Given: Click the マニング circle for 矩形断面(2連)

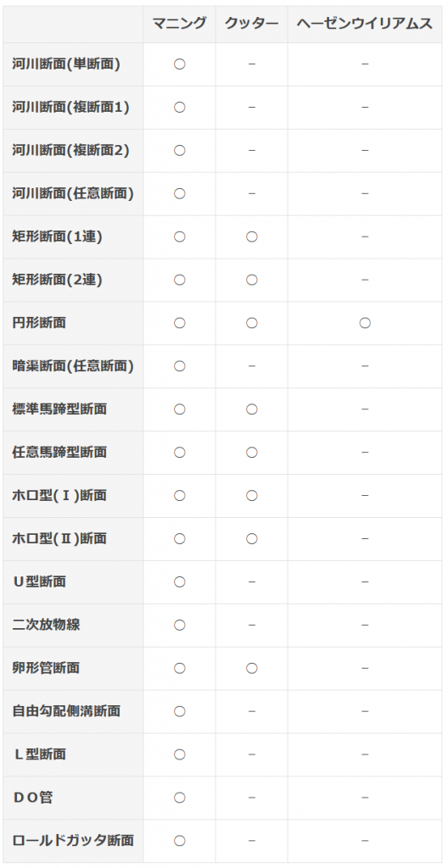Looking at the screenshot, I should tap(179, 280).
